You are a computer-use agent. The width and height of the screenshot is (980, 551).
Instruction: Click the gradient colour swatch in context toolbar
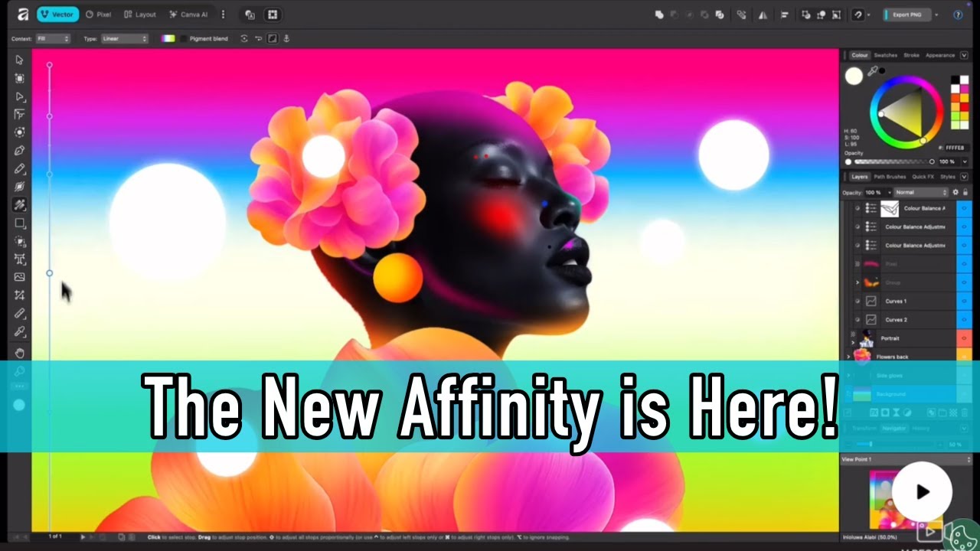click(168, 38)
